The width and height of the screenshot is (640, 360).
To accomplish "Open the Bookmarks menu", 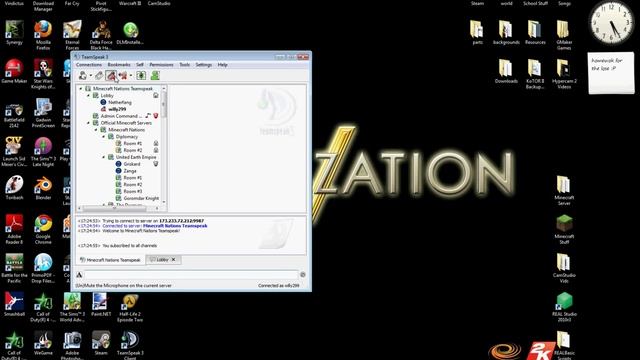I will click(x=119, y=64).
